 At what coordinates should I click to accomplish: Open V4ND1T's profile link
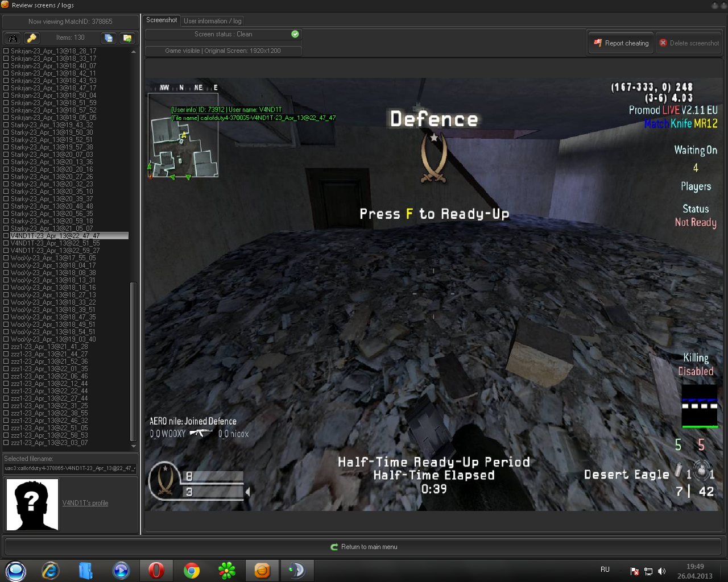pyautogui.click(x=85, y=503)
